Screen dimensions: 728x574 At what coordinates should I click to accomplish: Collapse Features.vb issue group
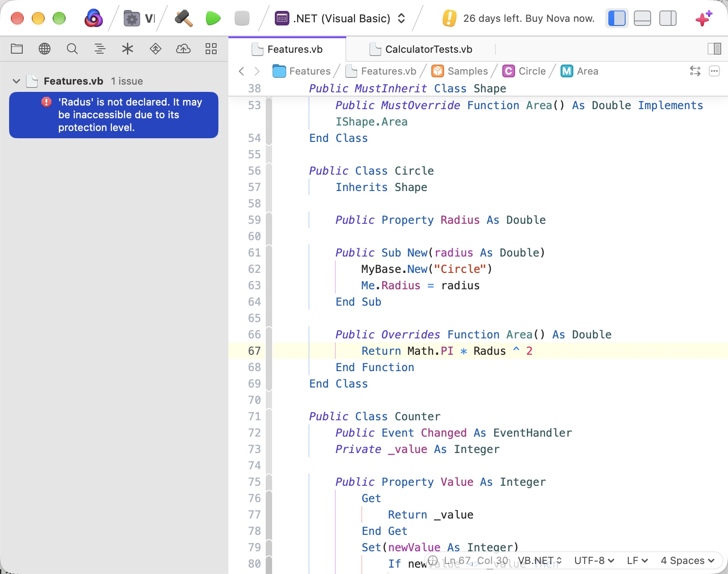click(x=16, y=81)
